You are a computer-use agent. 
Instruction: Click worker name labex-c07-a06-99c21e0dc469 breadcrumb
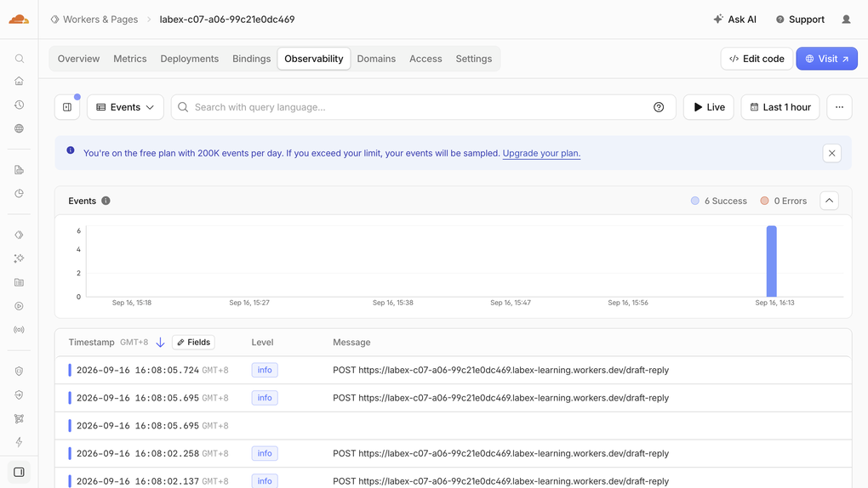[227, 20]
